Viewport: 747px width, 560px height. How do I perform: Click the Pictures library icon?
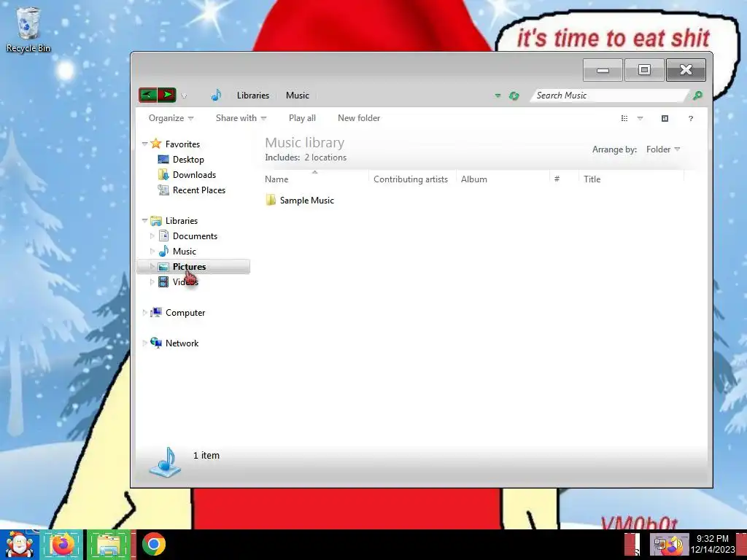[163, 267]
